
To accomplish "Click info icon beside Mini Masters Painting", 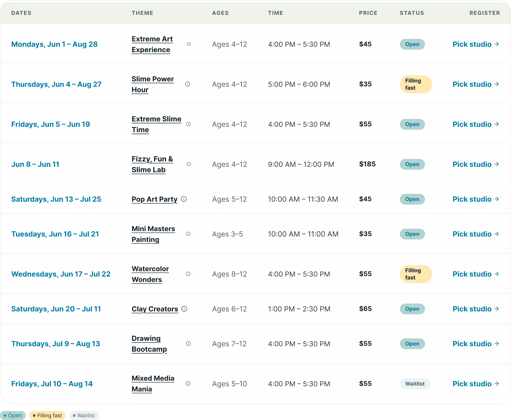I will pyautogui.click(x=188, y=234).
